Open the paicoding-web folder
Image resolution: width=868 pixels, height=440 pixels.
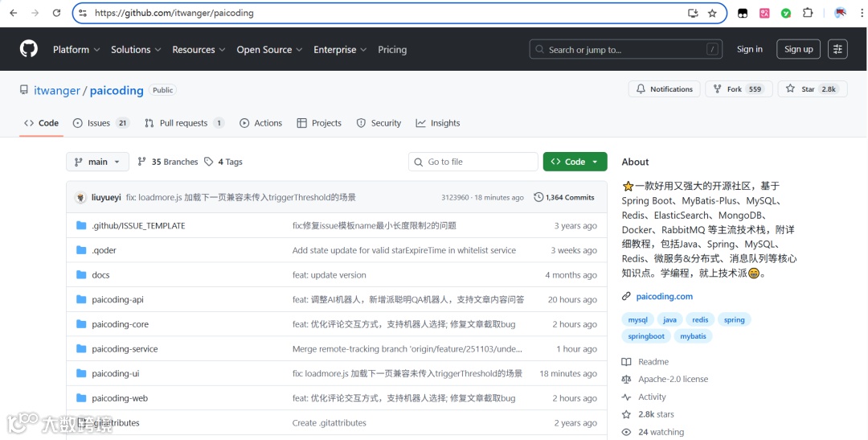pyautogui.click(x=120, y=398)
